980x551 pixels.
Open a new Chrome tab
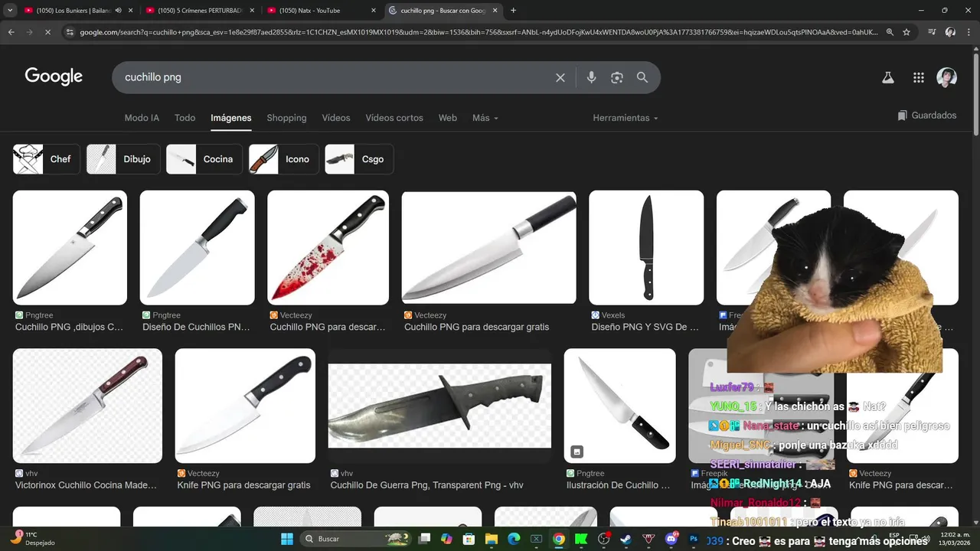tap(513, 11)
